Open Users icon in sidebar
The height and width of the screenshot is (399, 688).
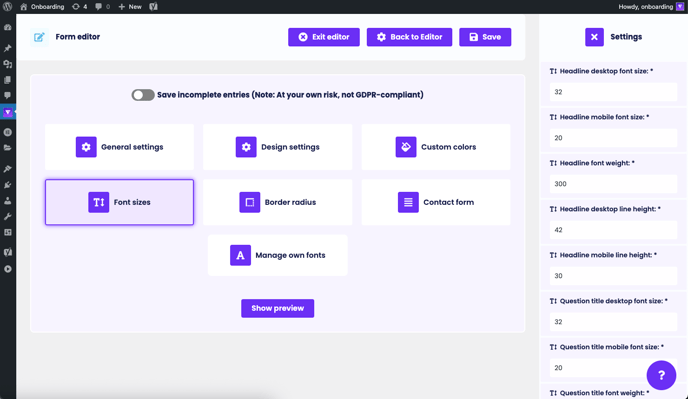(x=7, y=201)
